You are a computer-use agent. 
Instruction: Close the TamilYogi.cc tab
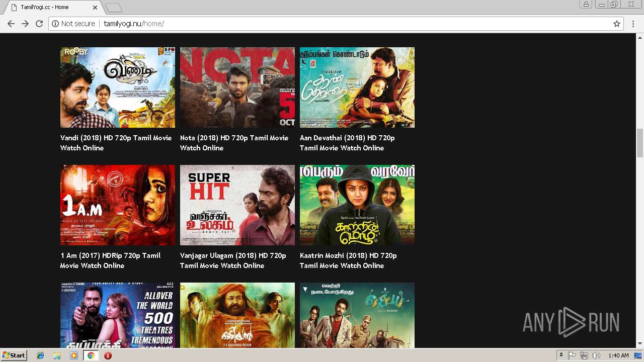tap(95, 8)
